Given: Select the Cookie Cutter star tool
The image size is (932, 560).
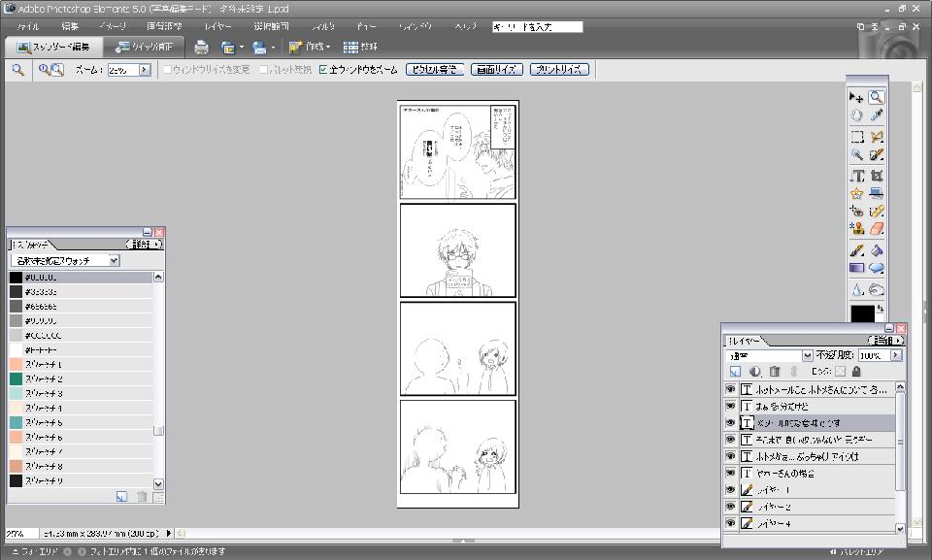Looking at the screenshot, I should [856, 193].
